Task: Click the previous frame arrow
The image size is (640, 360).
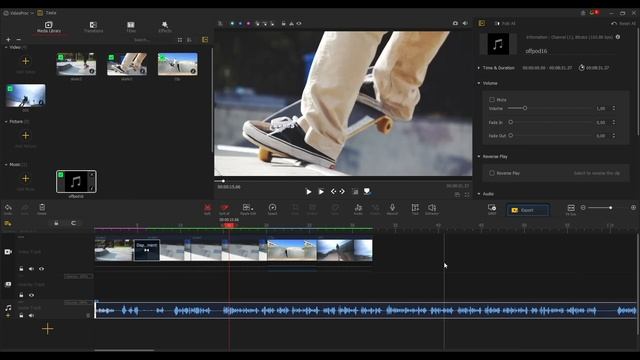Action: (x=333, y=191)
